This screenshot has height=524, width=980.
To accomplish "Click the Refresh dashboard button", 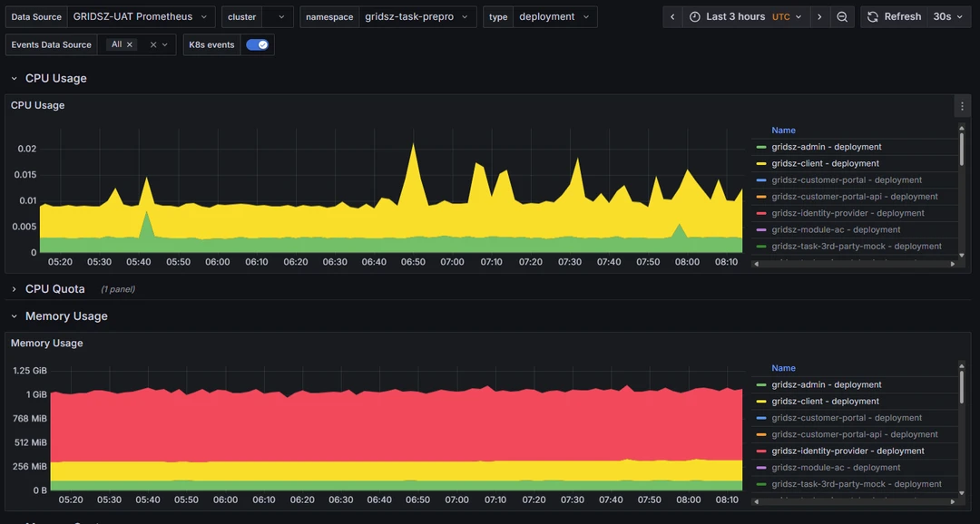I will pos(894,17).
